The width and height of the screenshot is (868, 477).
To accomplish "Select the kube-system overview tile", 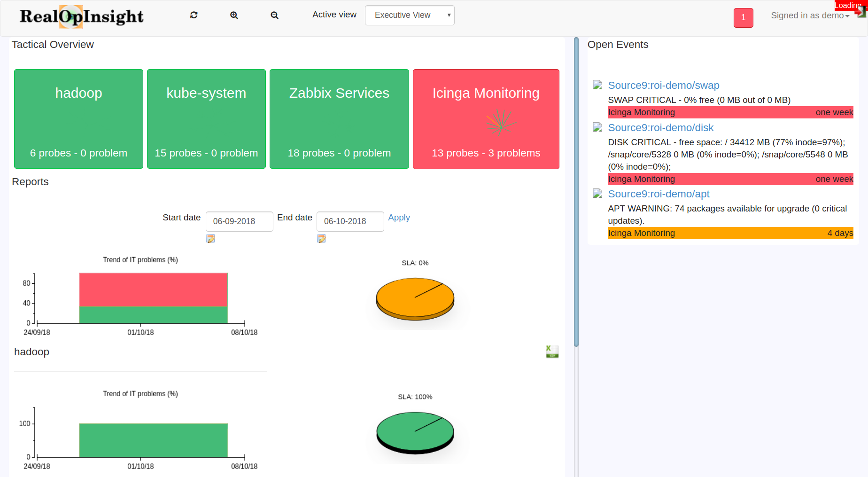I will point(206,119).
